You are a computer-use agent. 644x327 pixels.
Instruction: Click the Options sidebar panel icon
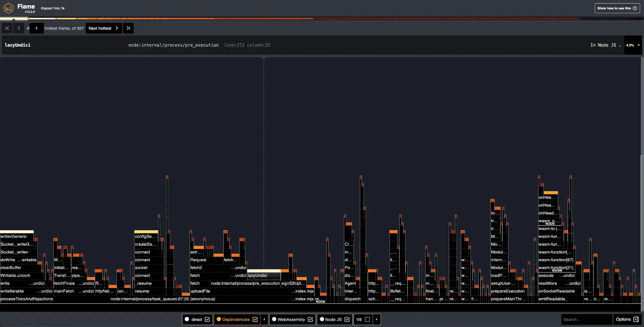tap(636, 319)
